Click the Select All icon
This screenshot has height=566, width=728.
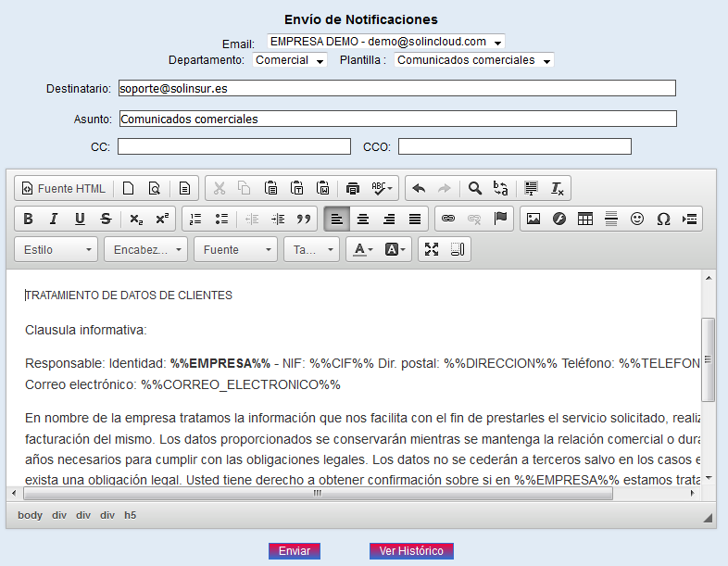click(x=531, y=188)
